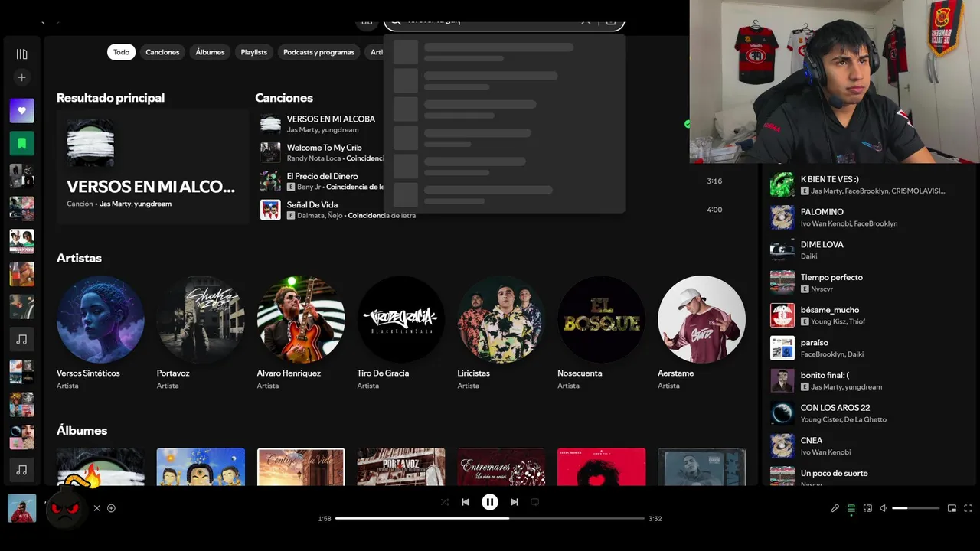This screenshot has height=551, width=980.
Task: Open Tiro De Gracia artist avatar
Action: tap(401, 319)
